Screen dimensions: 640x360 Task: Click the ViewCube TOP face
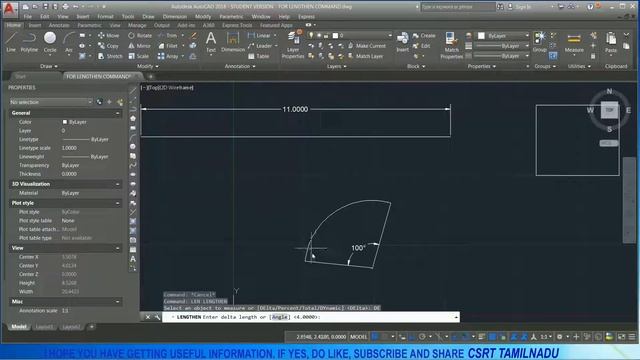point(609,110)
